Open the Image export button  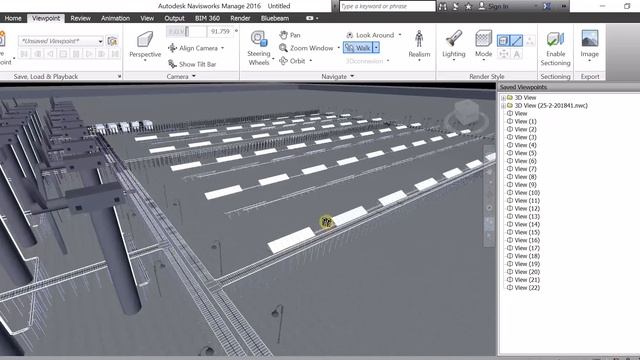click(589, 46)
